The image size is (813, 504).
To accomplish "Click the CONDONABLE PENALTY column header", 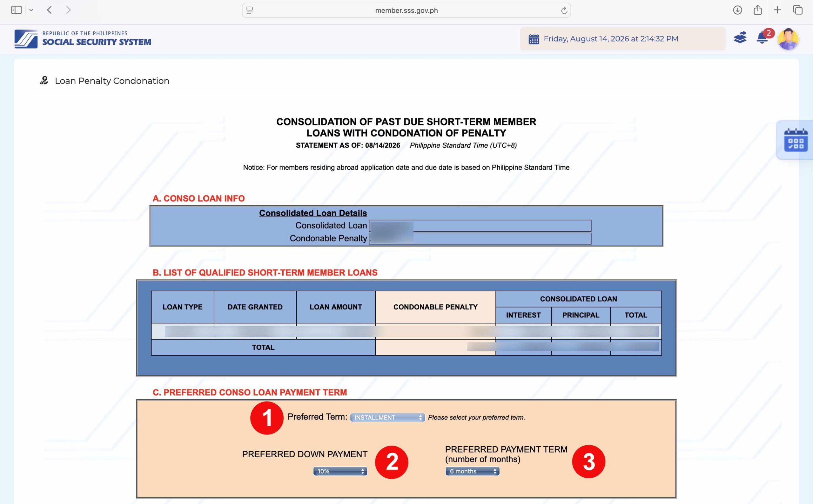I will [x=435, y=307].
